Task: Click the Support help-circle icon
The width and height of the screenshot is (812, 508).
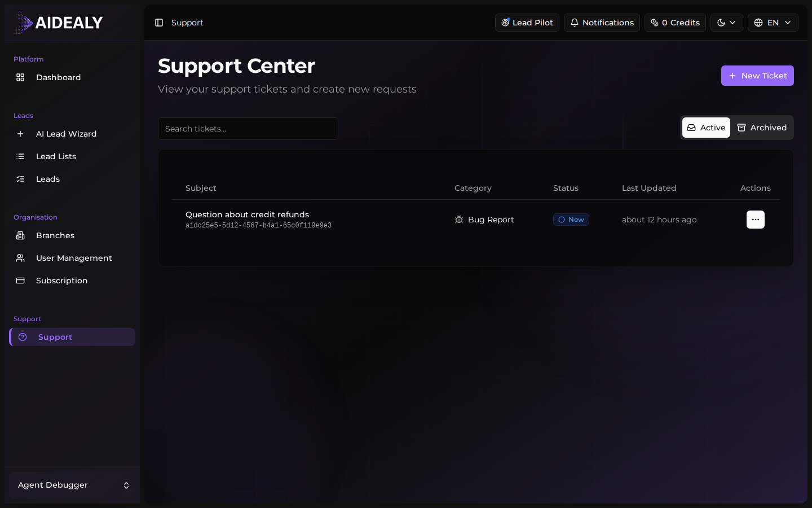Action: tap(23, 337)
